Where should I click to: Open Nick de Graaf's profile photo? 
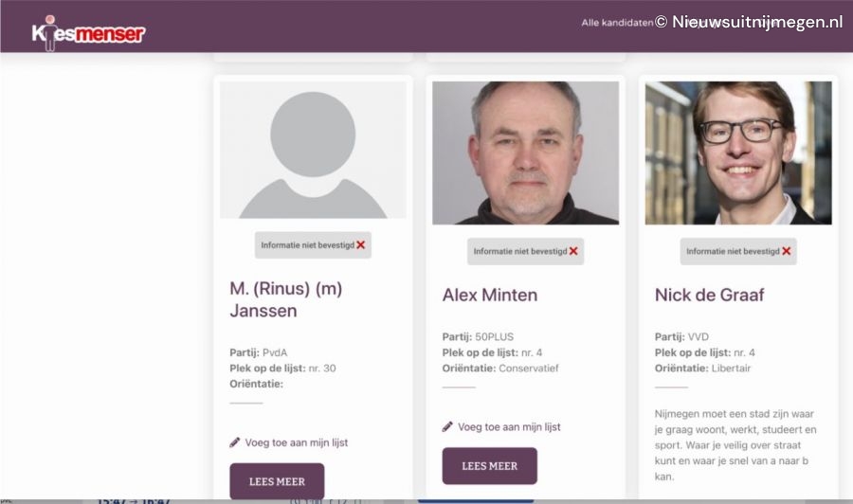click(738, 153)
